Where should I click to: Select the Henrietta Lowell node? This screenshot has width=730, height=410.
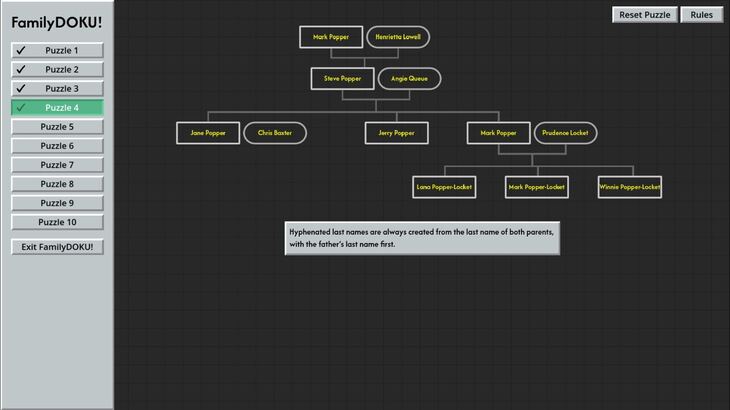point(398,37)
